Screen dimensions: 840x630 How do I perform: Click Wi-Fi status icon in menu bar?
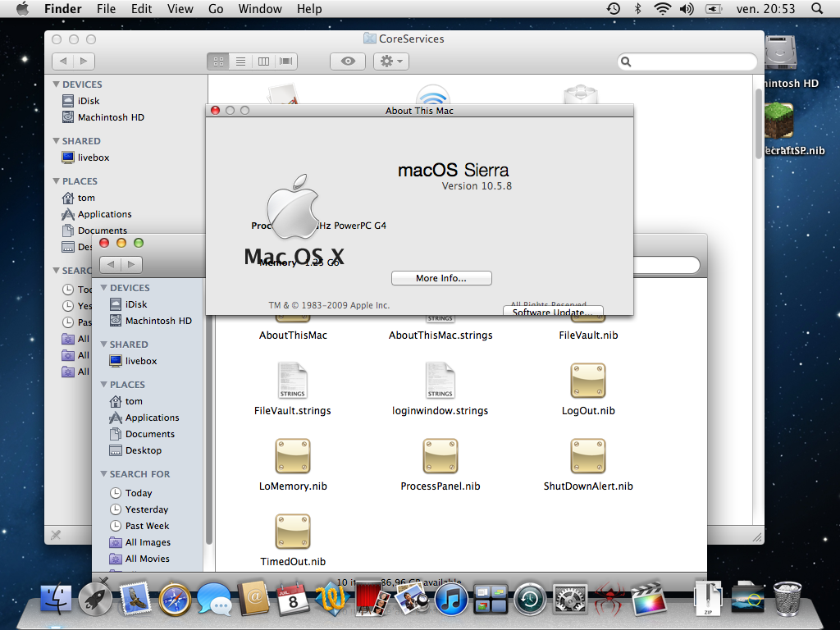click(x=662, y=8)
